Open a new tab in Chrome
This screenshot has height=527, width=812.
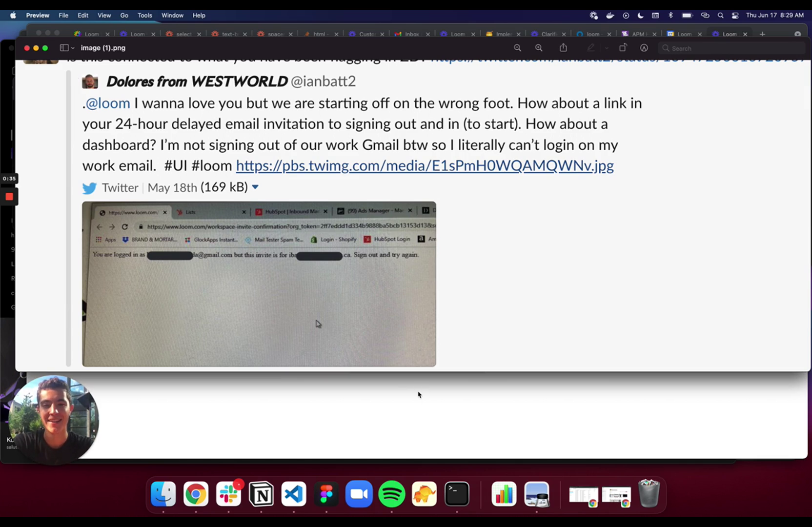tap(762, 34)
